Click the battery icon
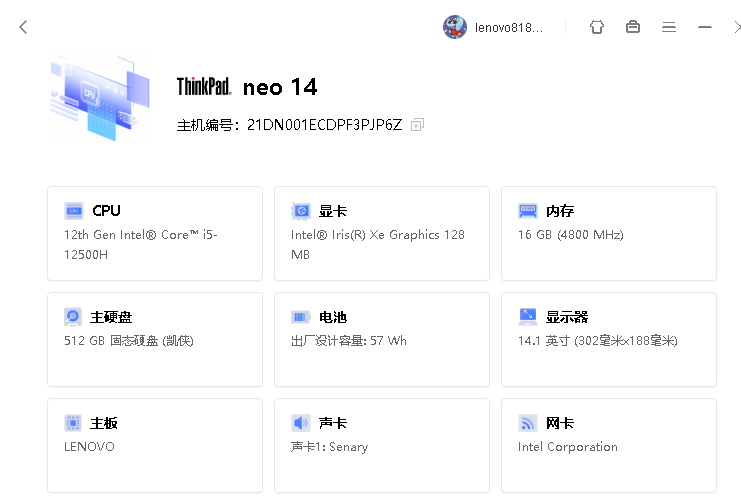741x496 pixels. click(x=301, y=317)
